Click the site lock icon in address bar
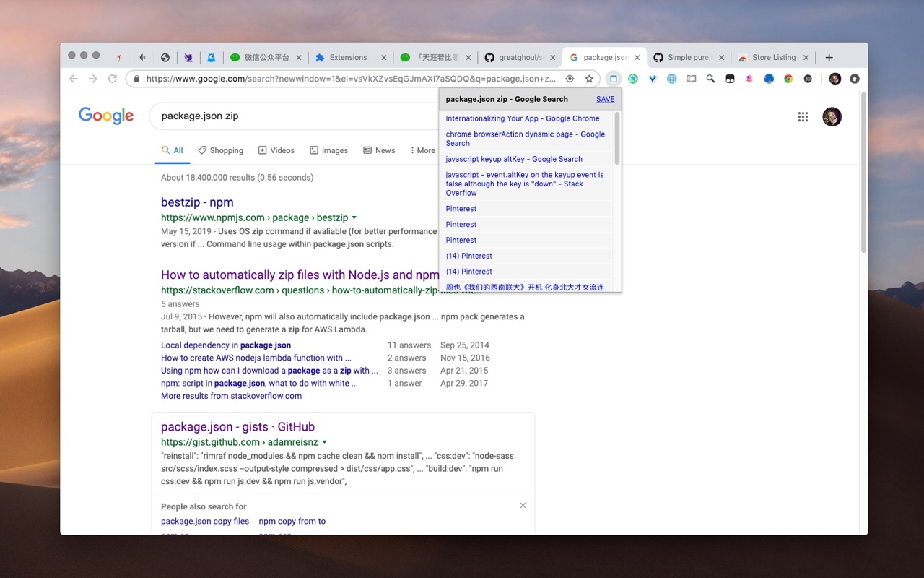 pos(136,79)
